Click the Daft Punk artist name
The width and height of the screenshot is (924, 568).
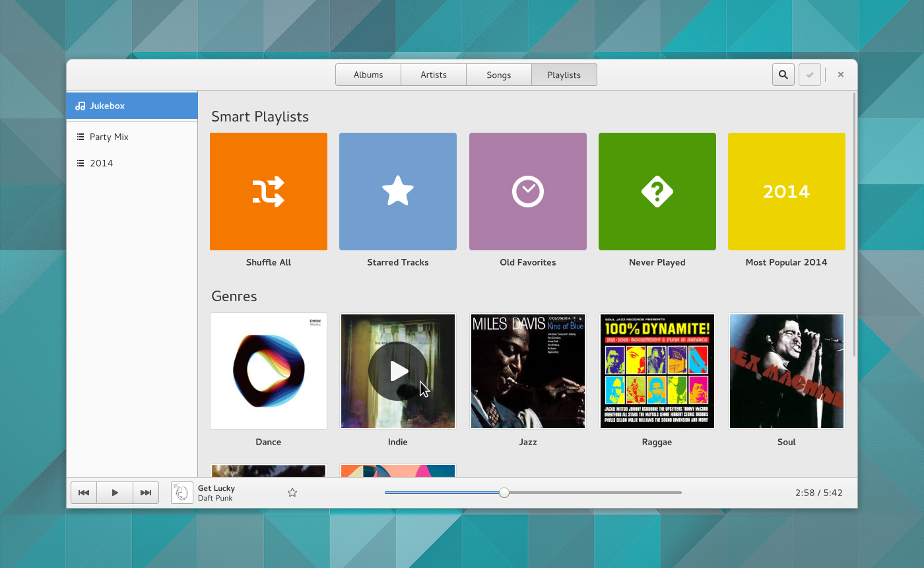(x=215, y=498)
